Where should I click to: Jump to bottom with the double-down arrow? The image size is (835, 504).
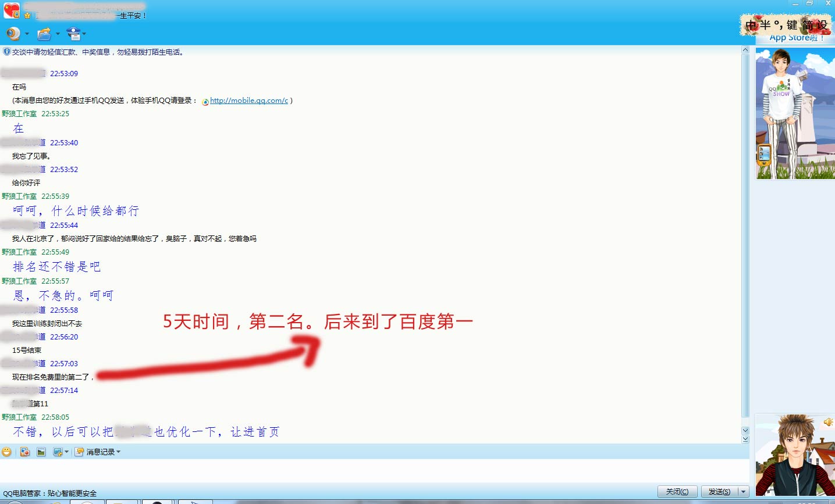click(x=745, y=439)
